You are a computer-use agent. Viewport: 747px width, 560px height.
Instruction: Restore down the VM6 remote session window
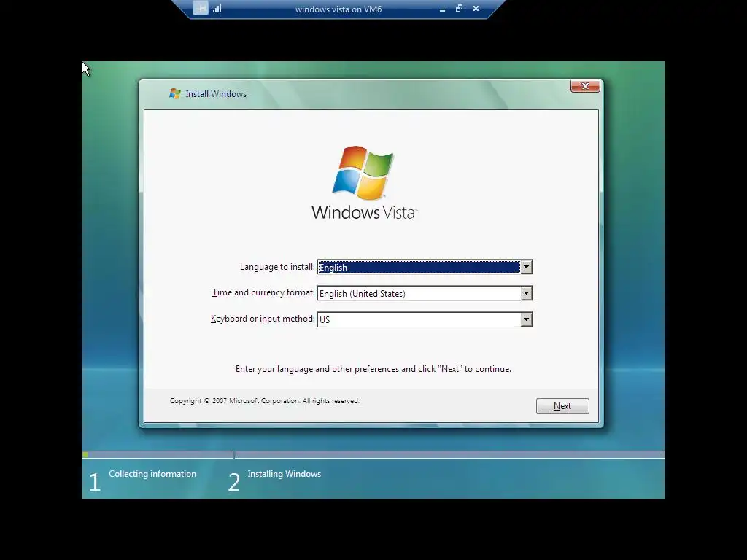click(x=459, y=8)
